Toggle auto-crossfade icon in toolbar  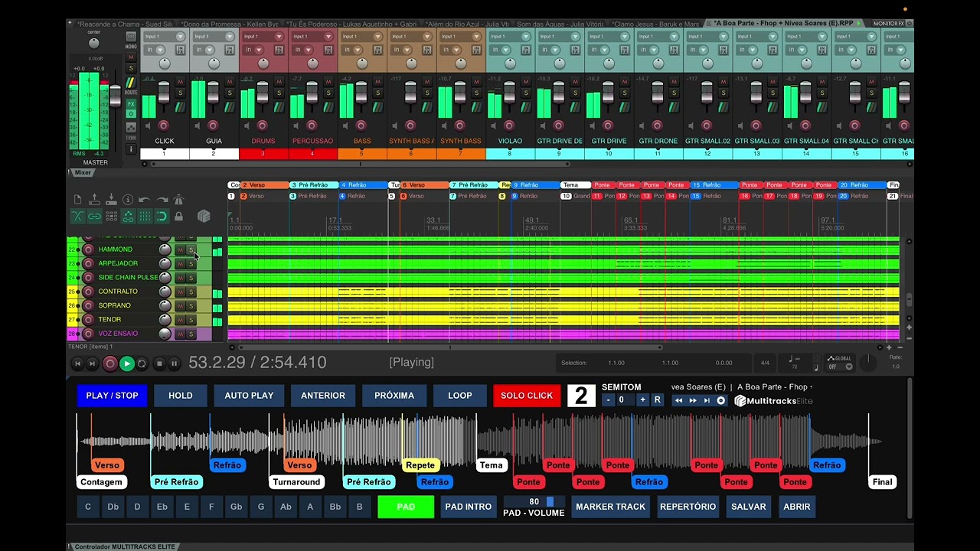77,216
